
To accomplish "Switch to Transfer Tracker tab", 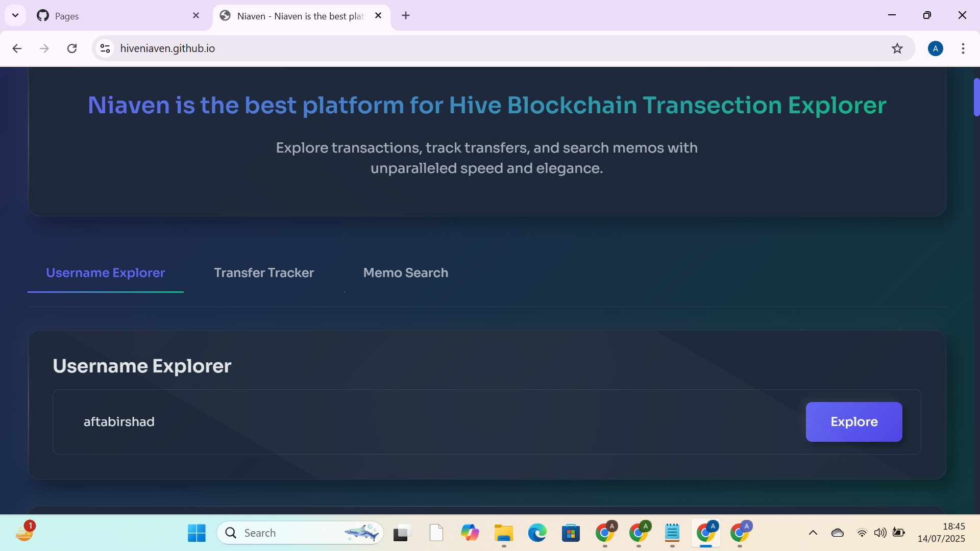I will point(264,273).
